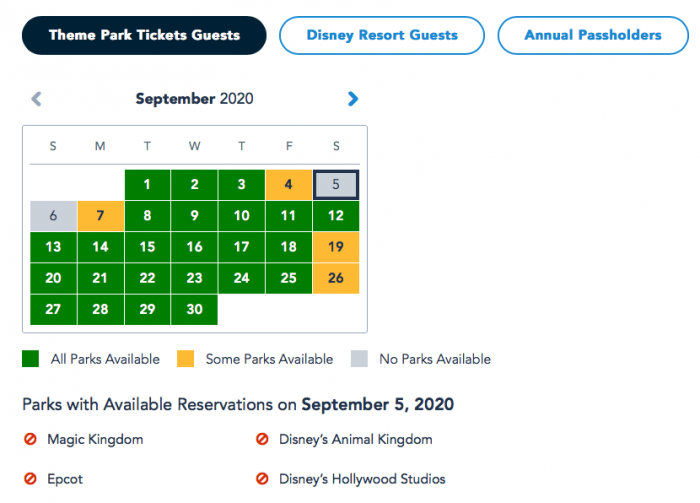Click the selected date September 5
Viewport: 700px width, 503px height.
[336, 185]
